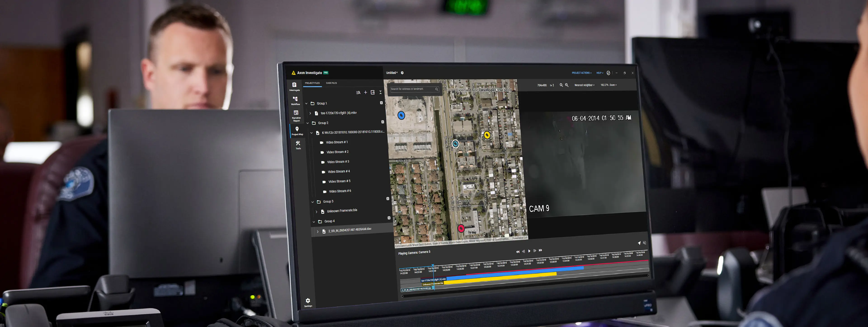
Task: Click the add file plus icon
Action: [366, 92]
